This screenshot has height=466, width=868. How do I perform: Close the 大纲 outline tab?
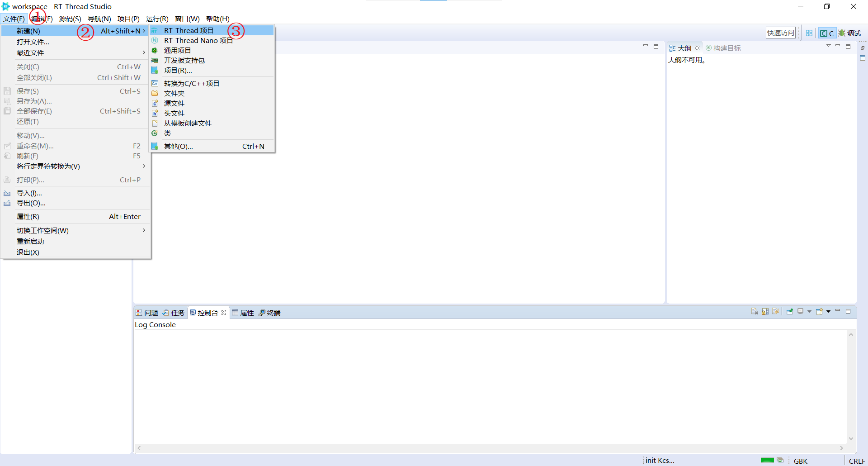(x=697, y=48)
